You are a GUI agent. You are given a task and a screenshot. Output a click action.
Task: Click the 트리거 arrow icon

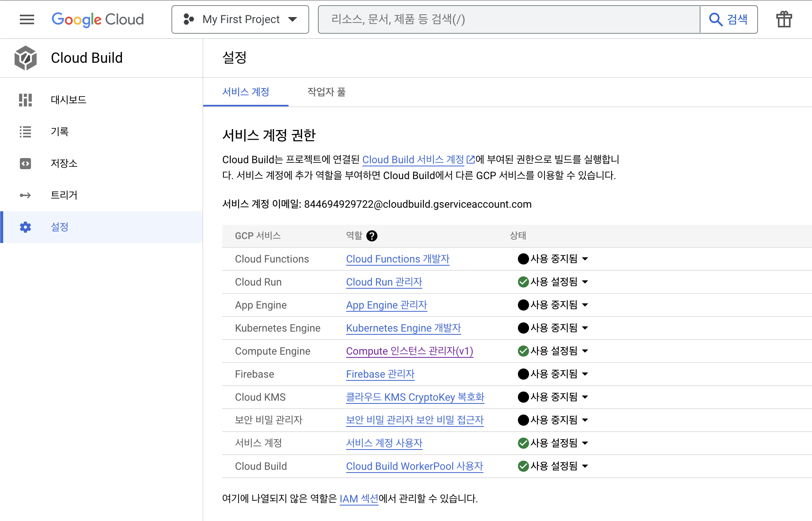tap(25, 195)
